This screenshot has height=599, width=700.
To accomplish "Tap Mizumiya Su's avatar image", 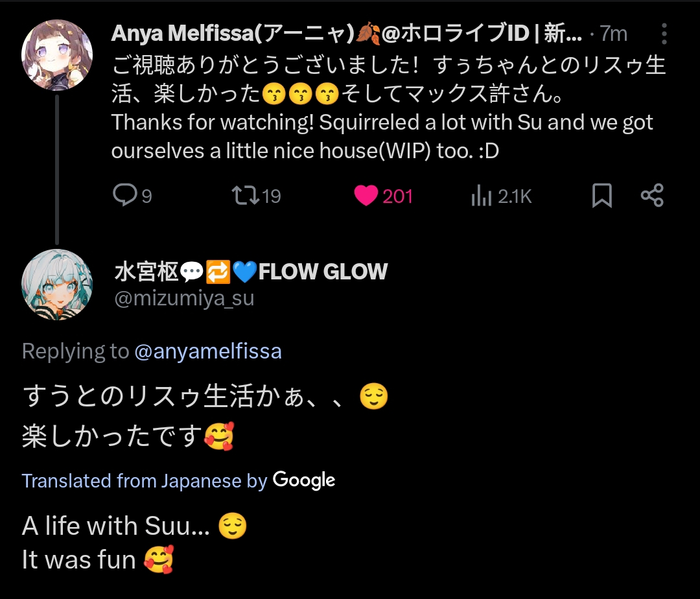I will (57, 284).
